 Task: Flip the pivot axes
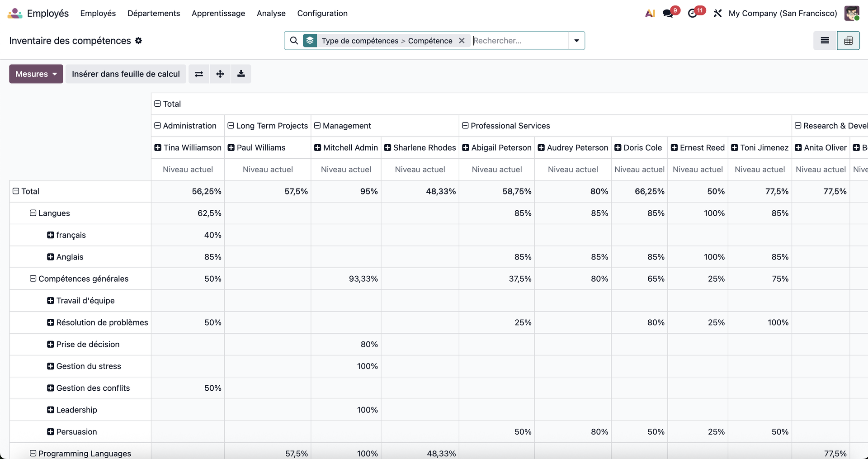point(199,74)
